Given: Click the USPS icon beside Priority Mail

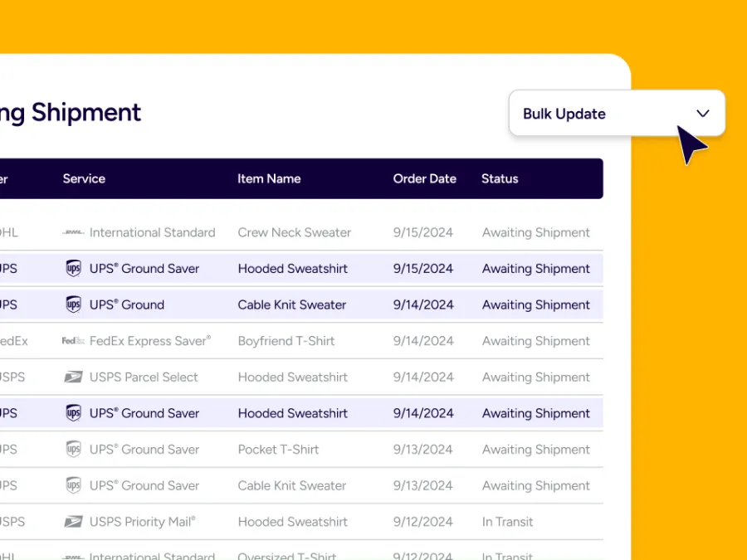Looking at the screenshot, I should 74,522.
